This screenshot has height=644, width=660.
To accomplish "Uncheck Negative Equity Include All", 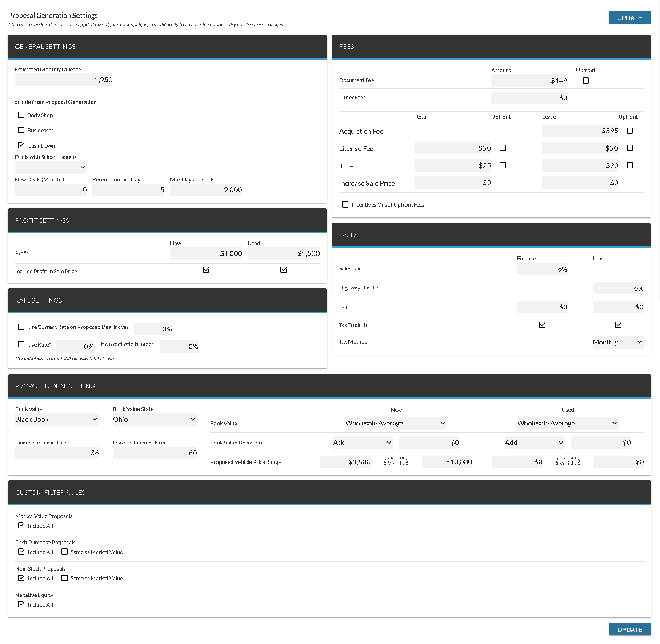I will pyautogui.click(x=21, y=604).
